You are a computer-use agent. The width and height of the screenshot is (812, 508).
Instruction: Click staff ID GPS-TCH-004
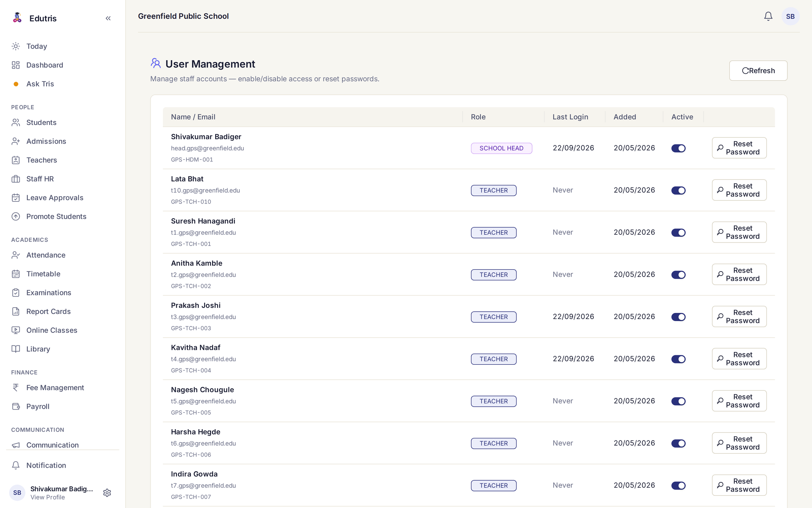(191, 370)
